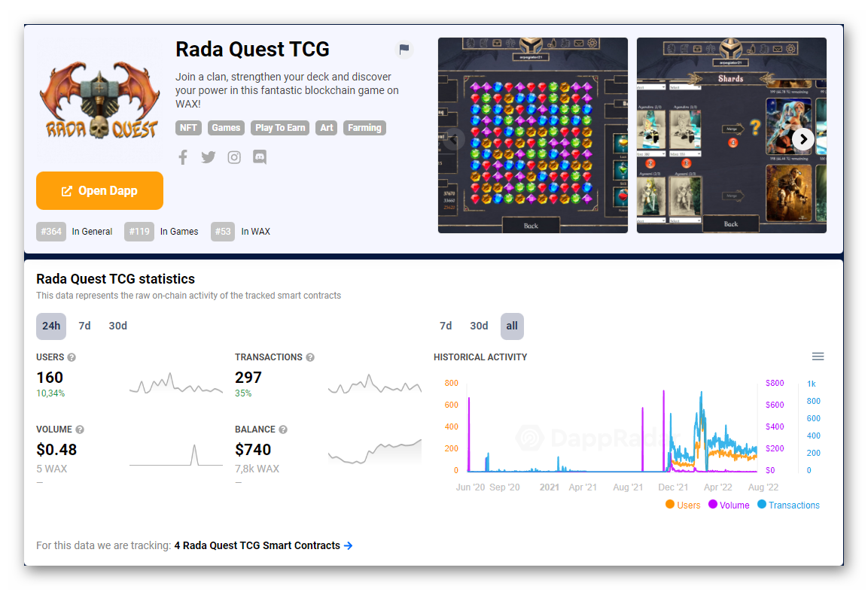Open the historical chart hamburger menu
This screenshot has width=868, height=592.
(818, 357)
